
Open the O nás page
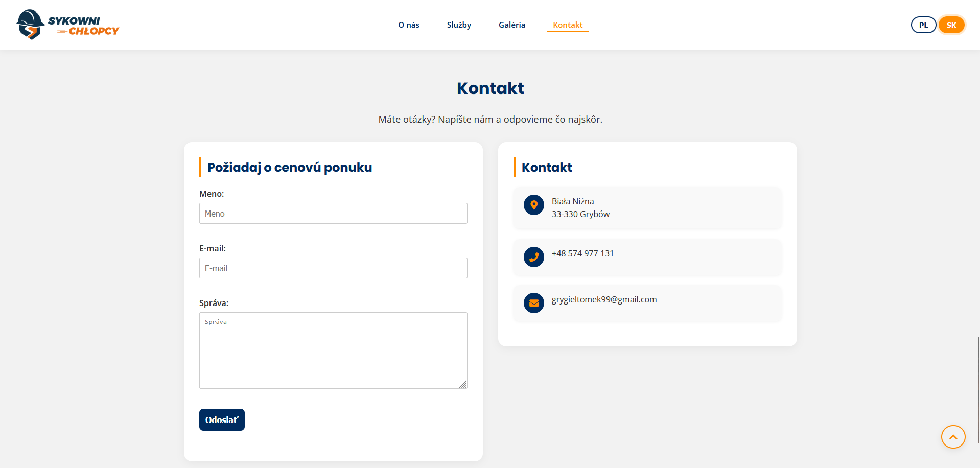(x=408, y=25)
